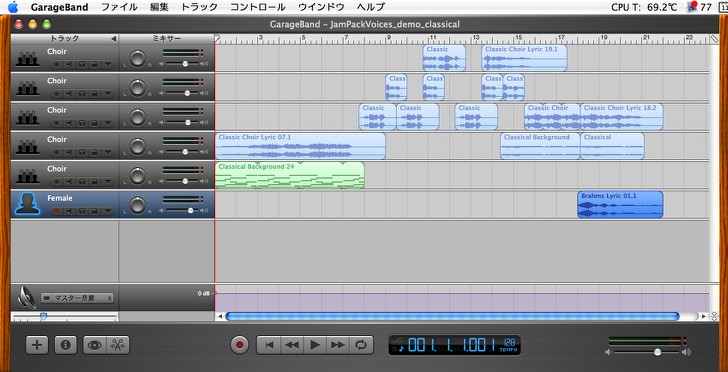Click the timeline zoom slider
Screen dimensions: 728x372
[x=44, y=316]
